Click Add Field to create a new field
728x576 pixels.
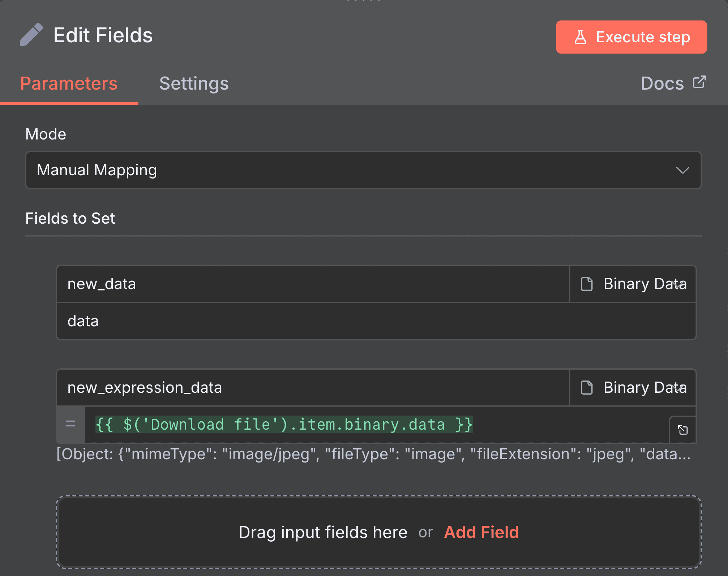point(481,532)
